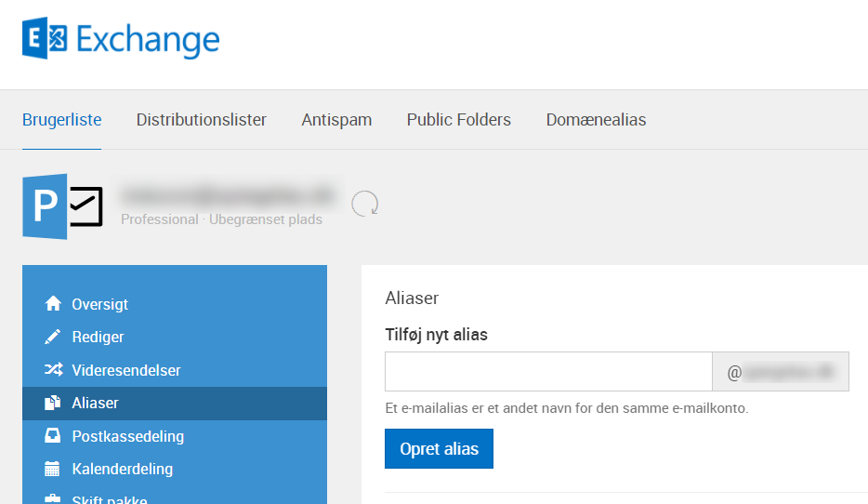Select Aliaser in the sidebar
This screenshot has height=504, width=868.
click(175, 404)
